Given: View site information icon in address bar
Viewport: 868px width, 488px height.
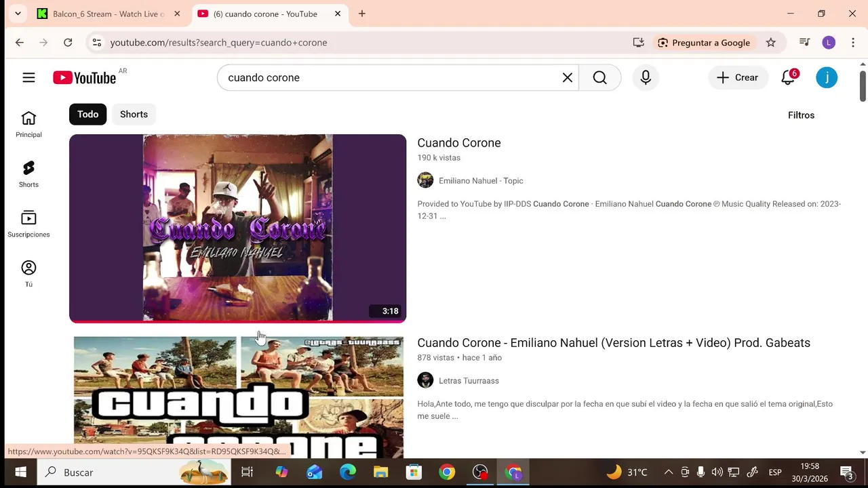Looking at the screenshot, I should [x=97, y=43].
